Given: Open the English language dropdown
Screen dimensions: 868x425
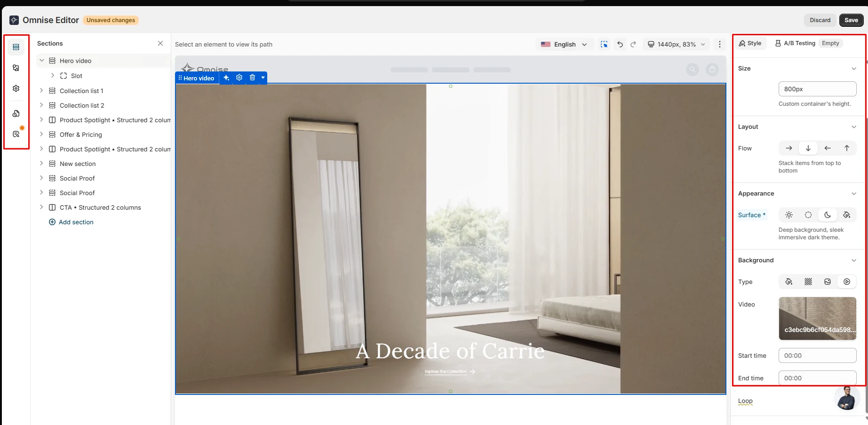Looking at the screenshot, I should point(564,44).
